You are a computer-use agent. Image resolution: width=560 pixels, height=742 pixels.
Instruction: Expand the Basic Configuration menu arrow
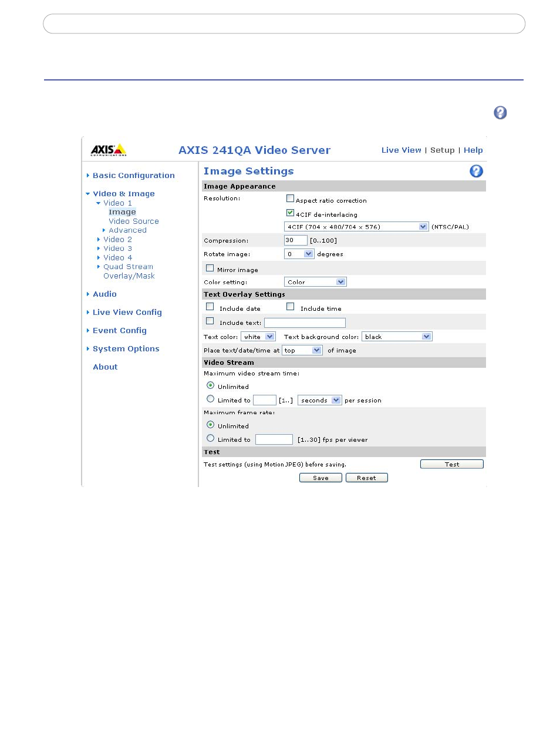pyautogui.click(x=88, y=175)
